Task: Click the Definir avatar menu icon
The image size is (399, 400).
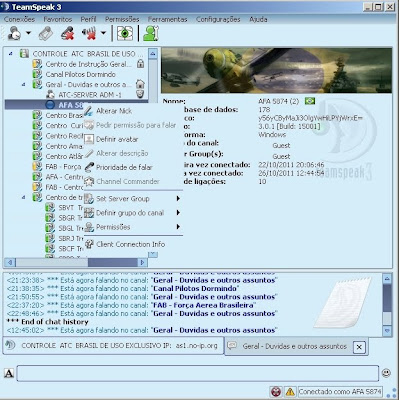Action: coord(89,139)
